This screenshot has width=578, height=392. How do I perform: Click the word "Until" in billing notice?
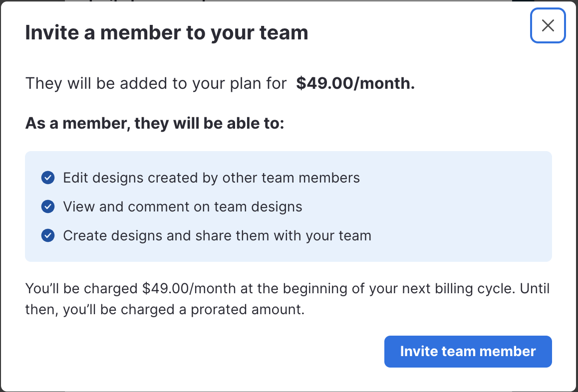[x=535, y=288]
